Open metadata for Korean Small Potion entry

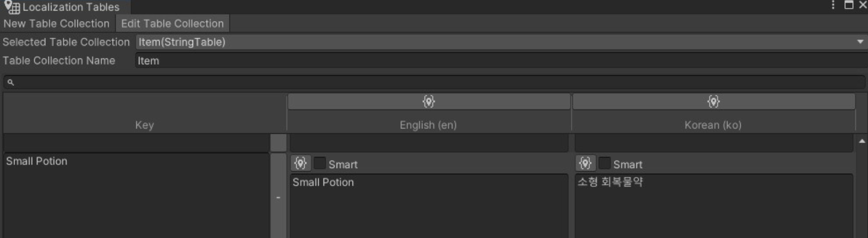(x=585, y=163)
